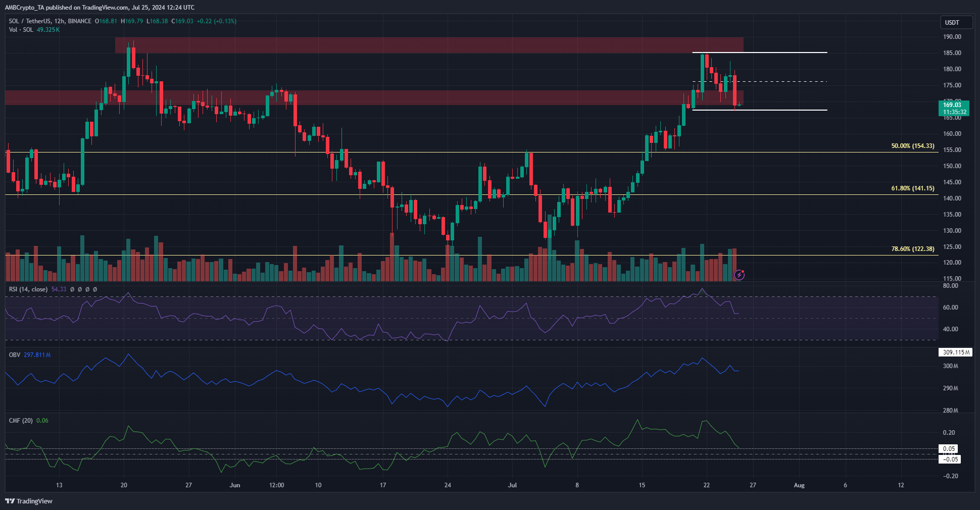Click the high price H169.79 value
Viewport: 980px width, 510px height.
tap(132, 21)
